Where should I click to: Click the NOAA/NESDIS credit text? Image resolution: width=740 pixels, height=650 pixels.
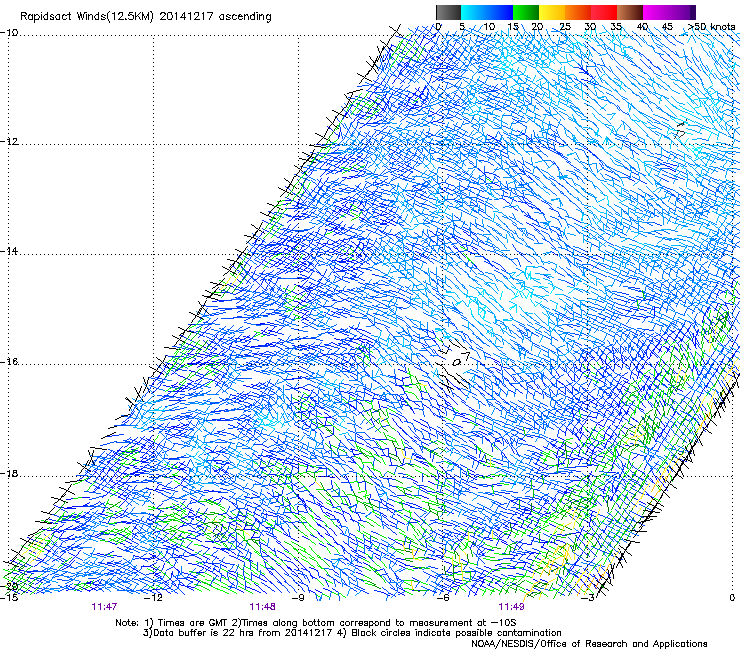589,644
